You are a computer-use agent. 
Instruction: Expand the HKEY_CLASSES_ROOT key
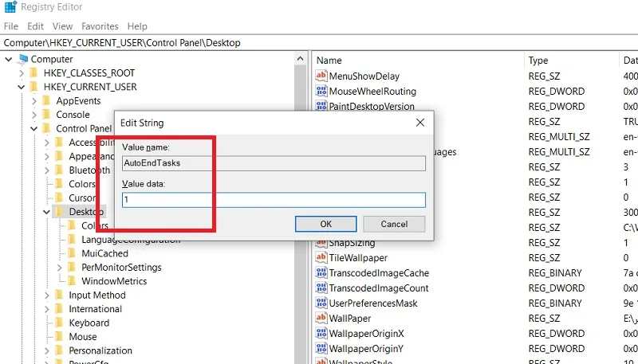point(22,73)
